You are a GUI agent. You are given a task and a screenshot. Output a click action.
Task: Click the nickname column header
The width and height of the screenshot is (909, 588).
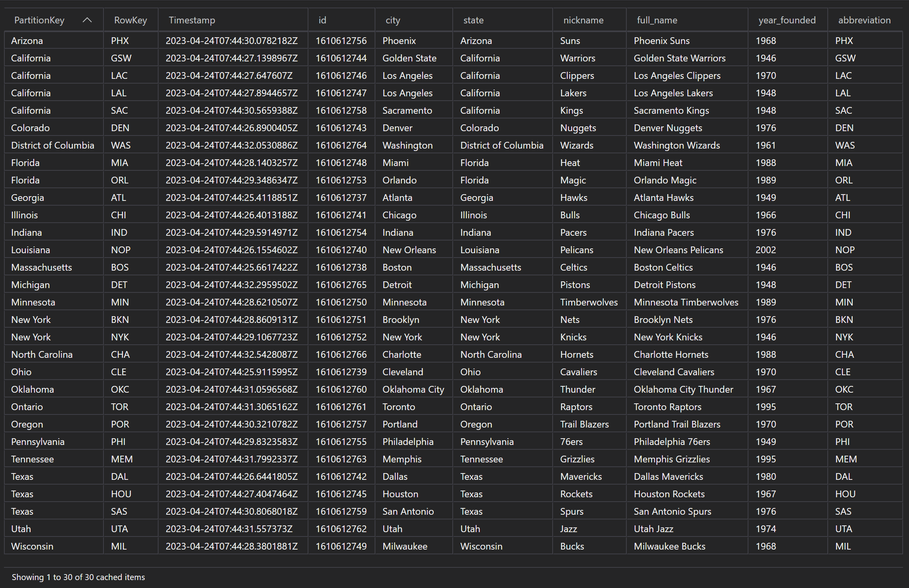click(x=583, y=20)
